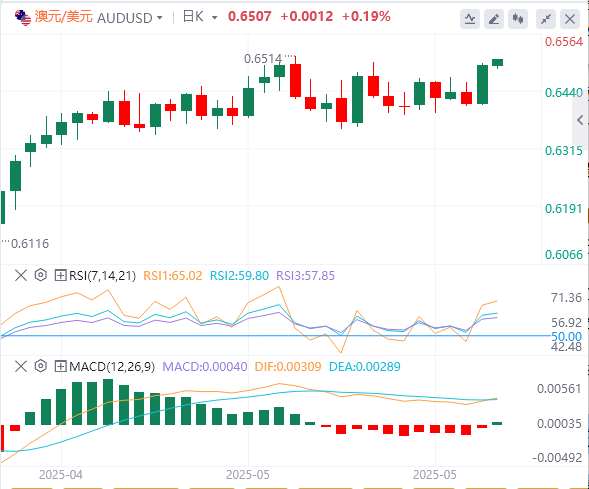Toggle the side panel with the left chevron
The image size is (589, 489).
point(580,121)
